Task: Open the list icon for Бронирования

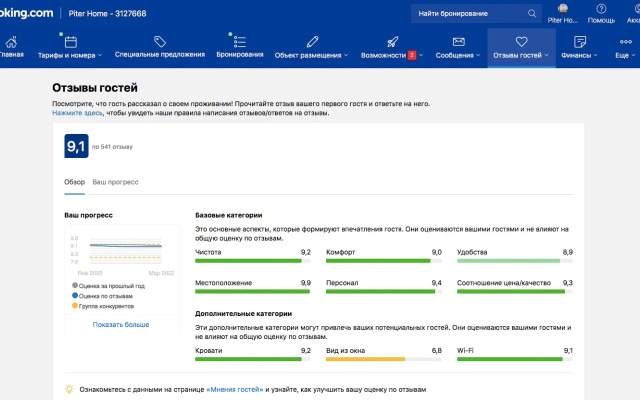Action: coord(240,42)
